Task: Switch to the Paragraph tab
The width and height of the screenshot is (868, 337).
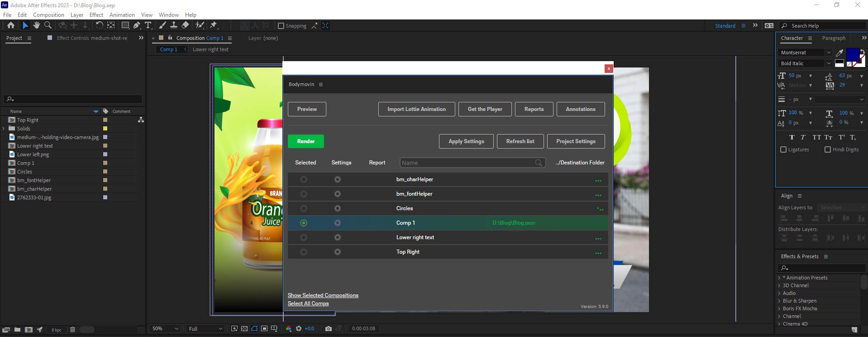Action: [x=834, y=38]
